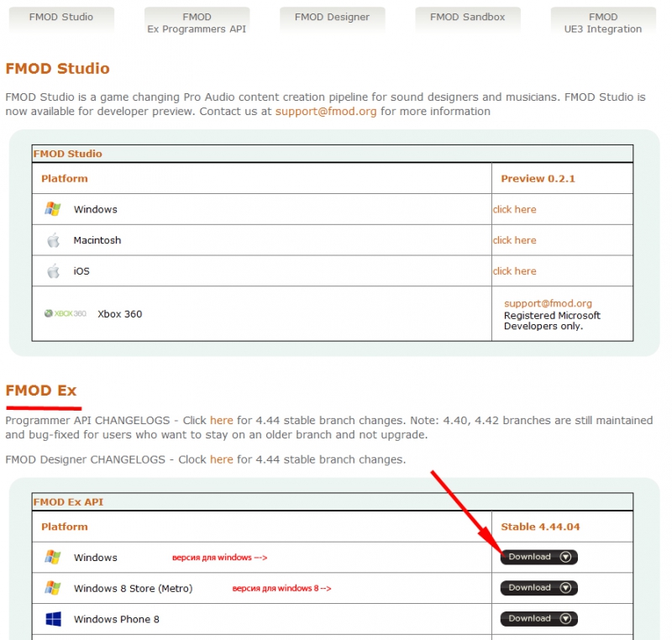Viewport: 672px width, 640px height.
Task: Click the support@fmod.org link in intro paragraph
Action: tap(326, 112)
